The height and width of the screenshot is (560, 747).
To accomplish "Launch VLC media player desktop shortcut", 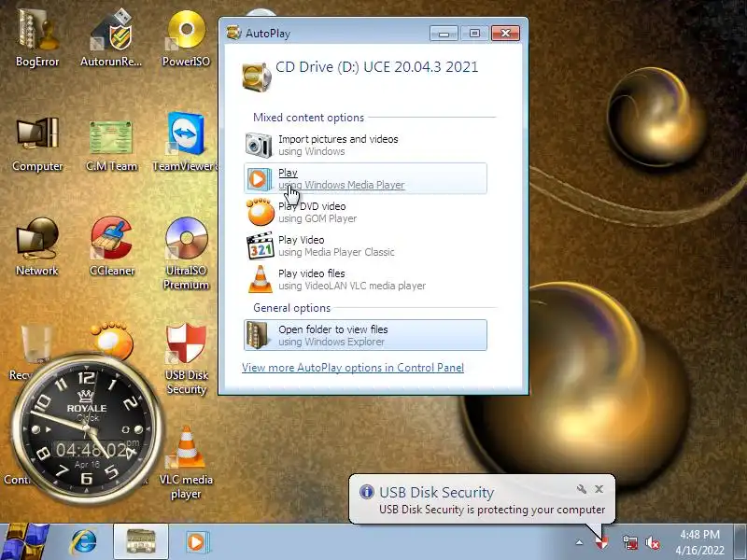I will point(186,463).
